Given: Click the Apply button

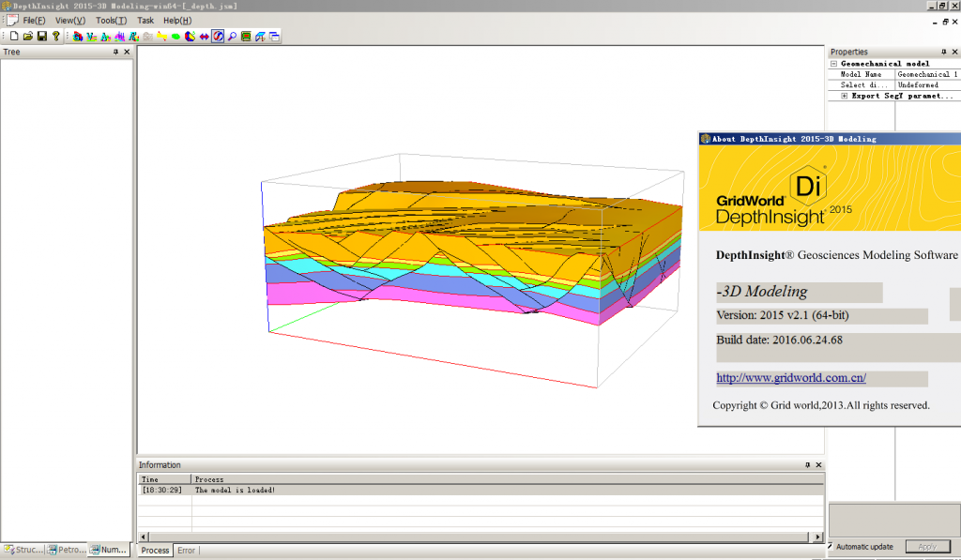Looking at the screenshot, I should pyautogui.click(x=927, y=547).
